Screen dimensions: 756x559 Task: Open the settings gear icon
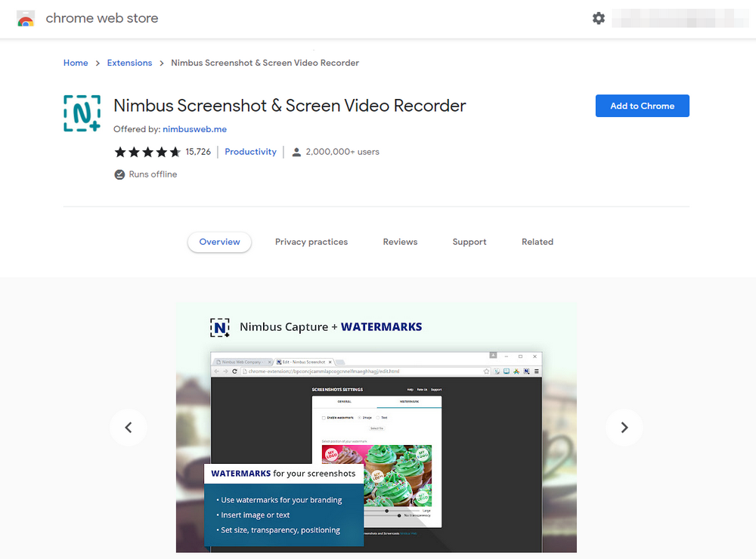click(x=598, y=18)
